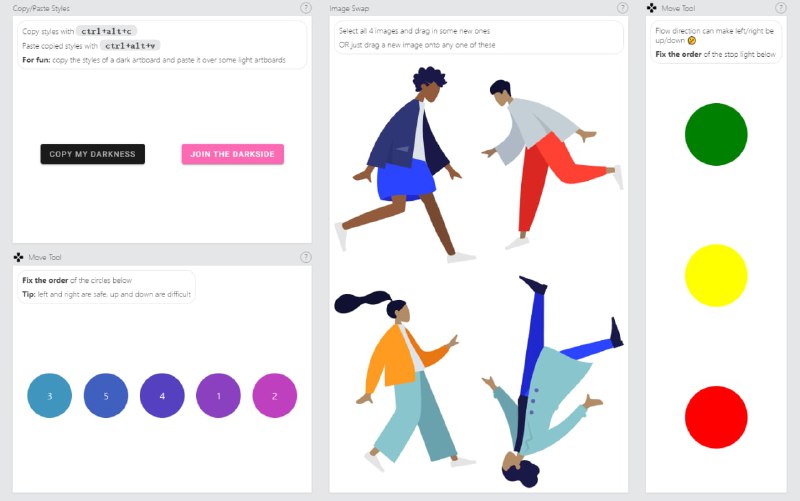Select image of woman in orange jacket
This screenshot has width=800, height=501.
point(405,381)
